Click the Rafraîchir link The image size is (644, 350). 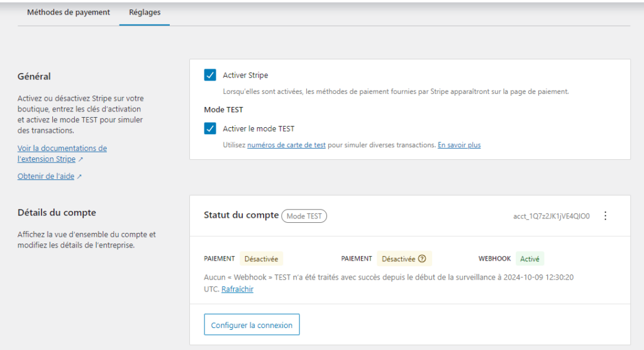pos(237,290)
